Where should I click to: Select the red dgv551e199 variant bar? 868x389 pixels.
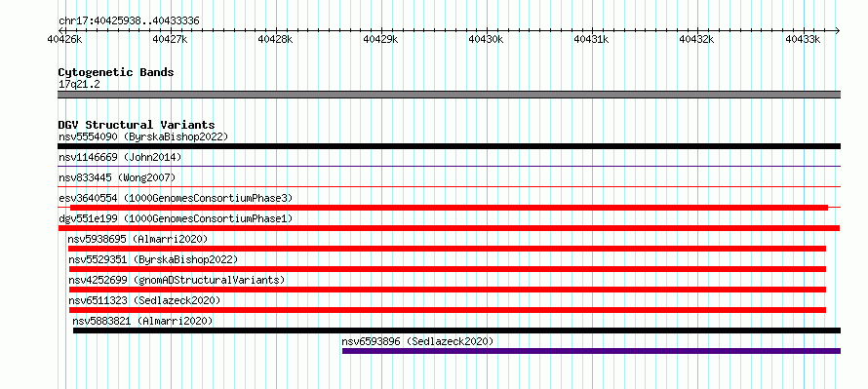tap(449, 228)
